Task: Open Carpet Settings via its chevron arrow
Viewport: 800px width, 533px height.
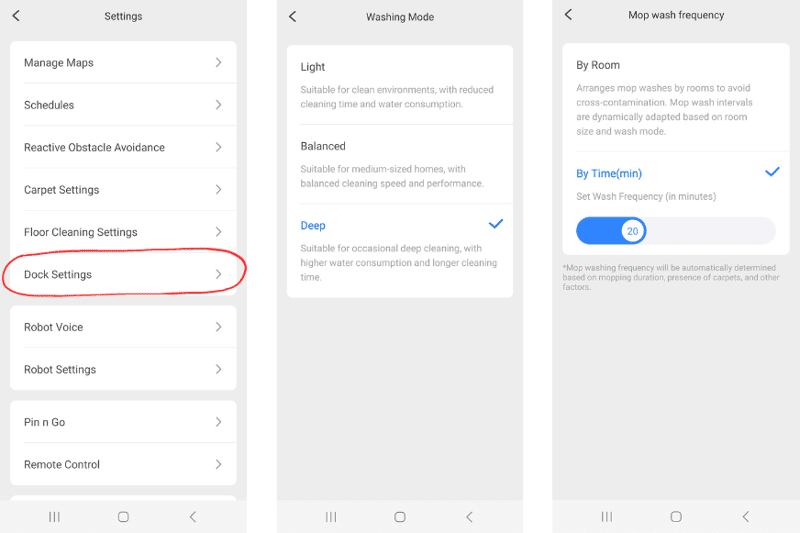Action: point(218,189)
